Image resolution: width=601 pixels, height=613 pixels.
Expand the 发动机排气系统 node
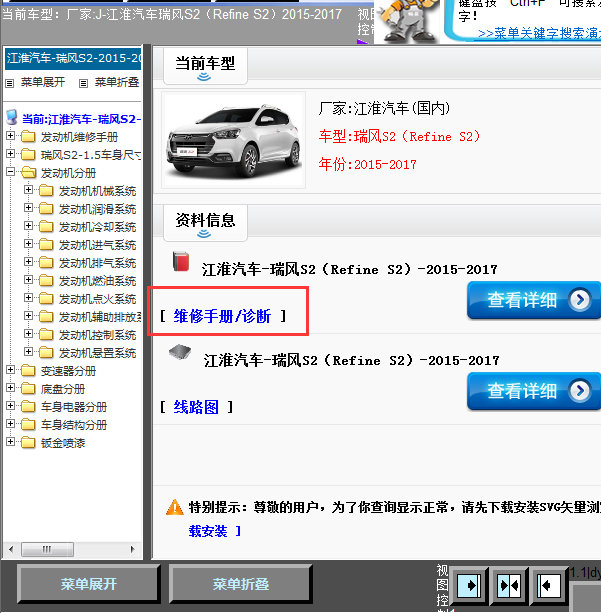[28, 262]
